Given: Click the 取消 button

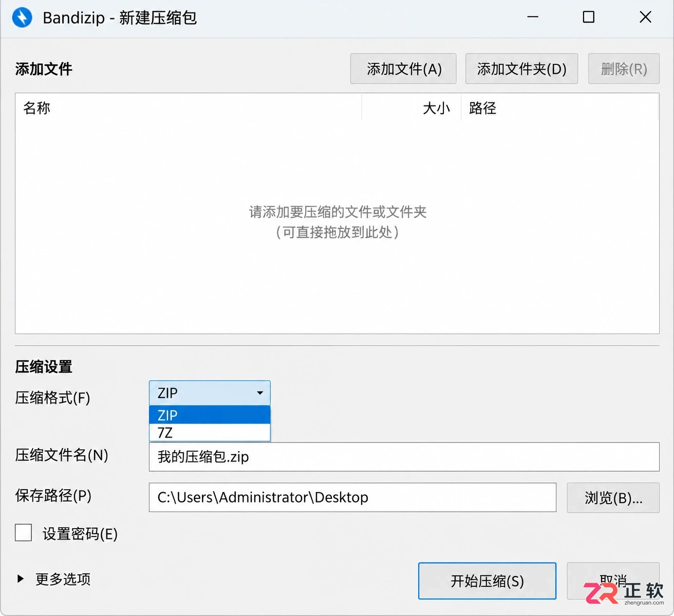Looking at the screenshot, I should click(613, 581).
